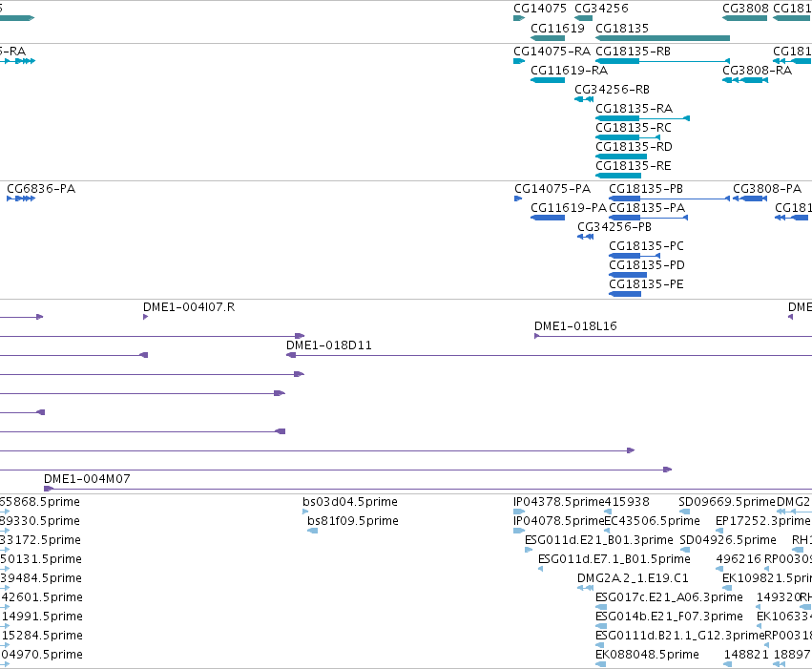Select the CG34256-PB arrow glyph
Image resolution: width=812 pixels, height=669 pixels.
click(x=586, y=237)
